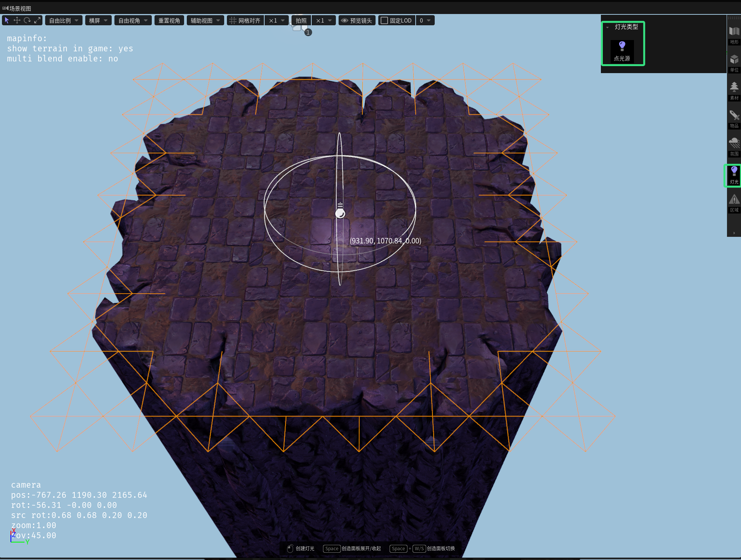Click the 重置视角 reset view button
This screenshot has width=741, height=560.
(x=169, y=20)
